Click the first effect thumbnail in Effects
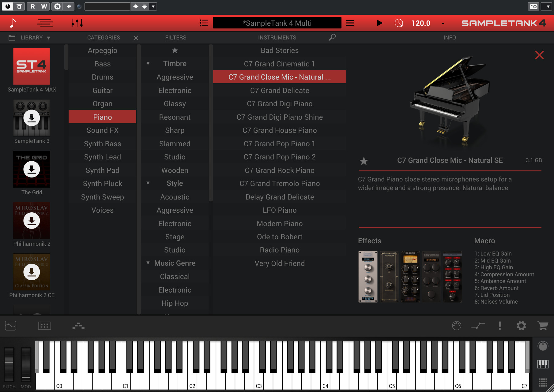This screenshot has width=554, height=392. [368, 277]
